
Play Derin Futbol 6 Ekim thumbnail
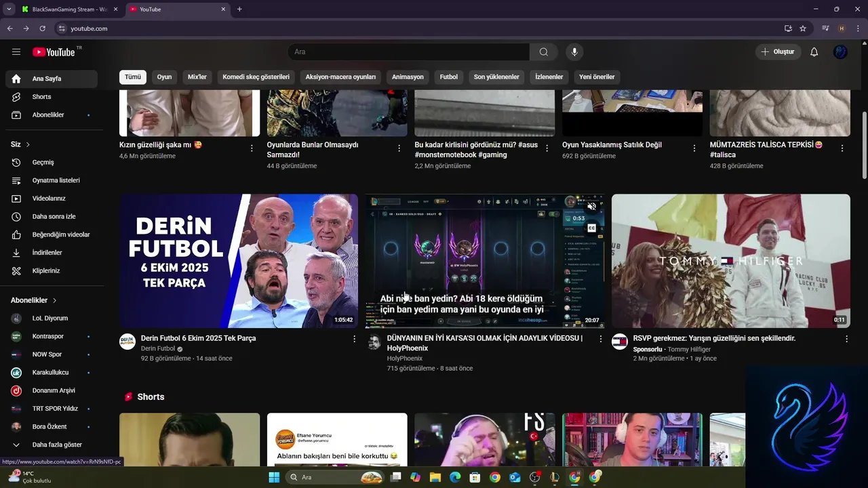pos(239,261)
